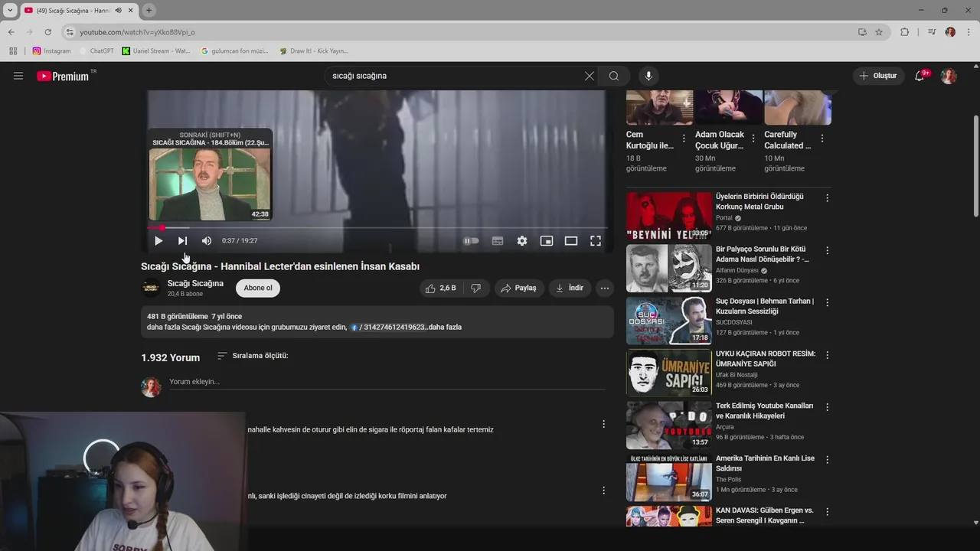
Task: Open Chrome apps grid icon
Action: pyautogui.click(x=13, y=51)
